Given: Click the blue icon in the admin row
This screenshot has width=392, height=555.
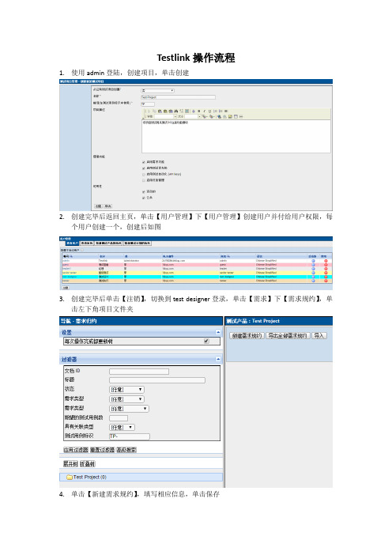Looking at the screenshot, I should [313, 261].
